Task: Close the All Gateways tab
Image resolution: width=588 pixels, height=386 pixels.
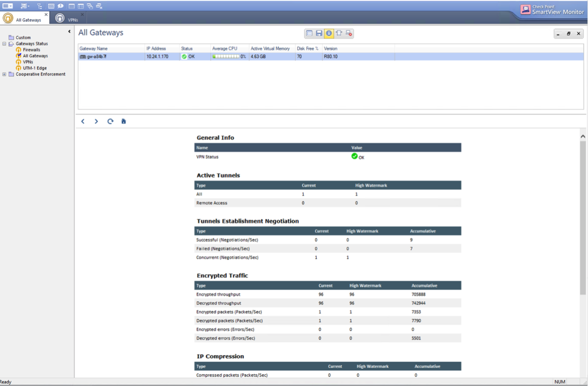Action: point(46,15)
